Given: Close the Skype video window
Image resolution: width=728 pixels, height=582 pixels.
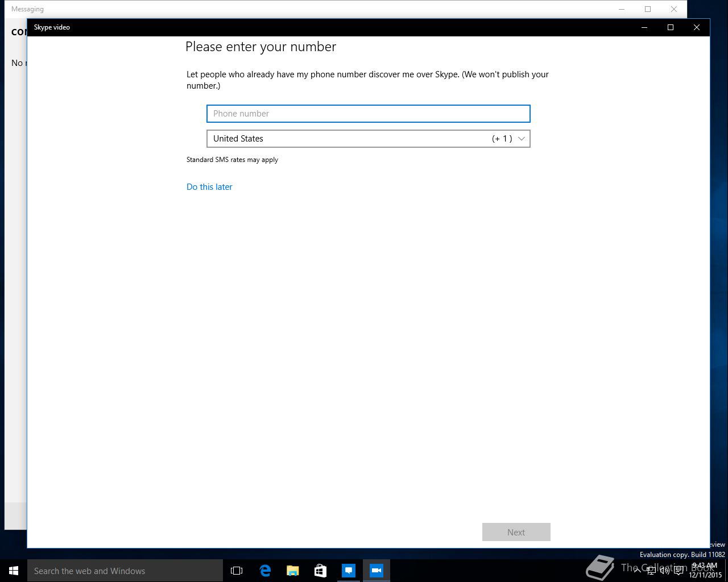Looking at the screenshot, I should pos(697,27).
